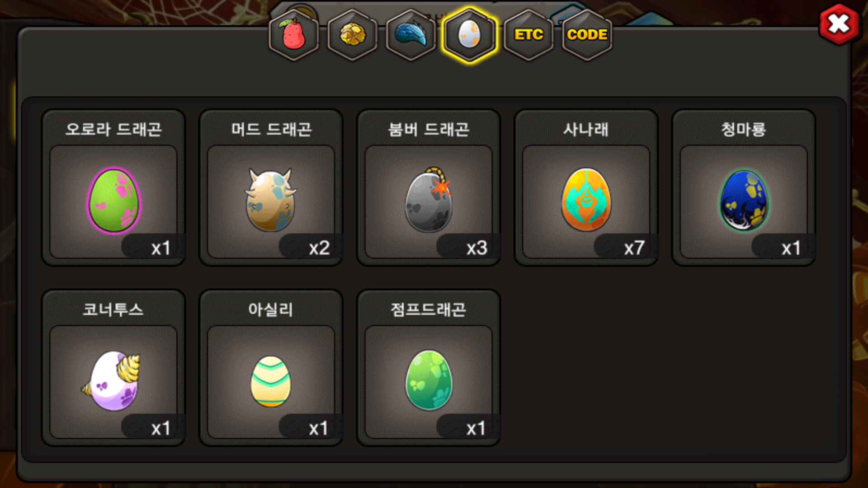Pick the striped yellow 아실리 egg
This screenshot has width=868, height=488.
pyautogui.click(x=271, y=381)
